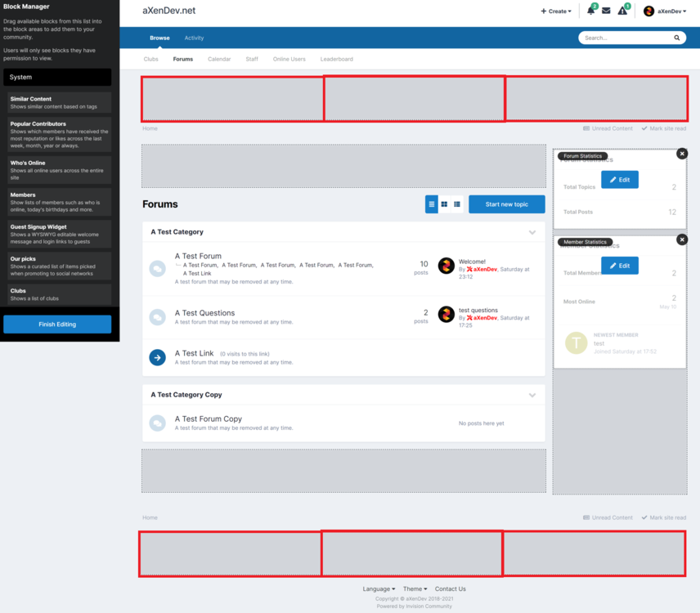Switch forums to table list view
Image resolution: width=700 pixels, height=613 pixels.
pos(432,204)
